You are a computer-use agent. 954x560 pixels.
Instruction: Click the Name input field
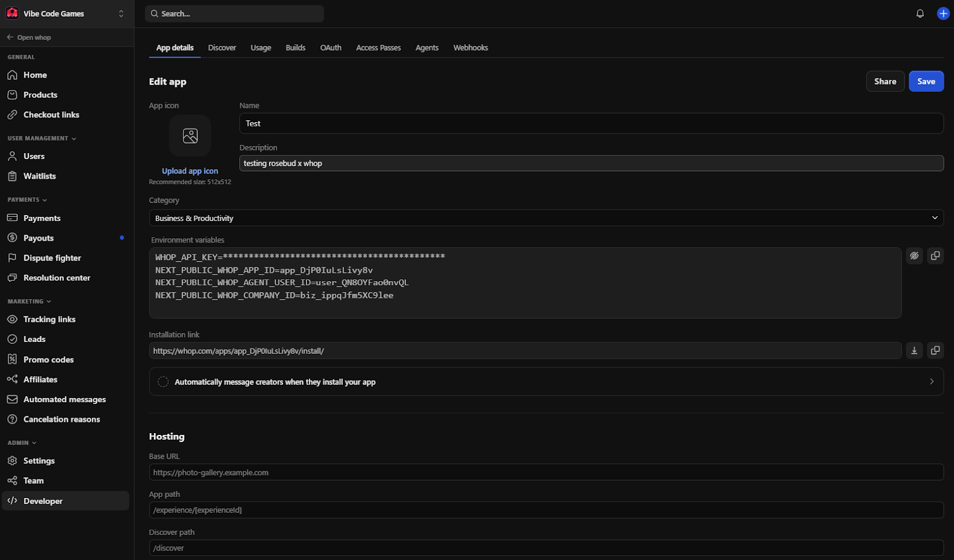point(591,123)
